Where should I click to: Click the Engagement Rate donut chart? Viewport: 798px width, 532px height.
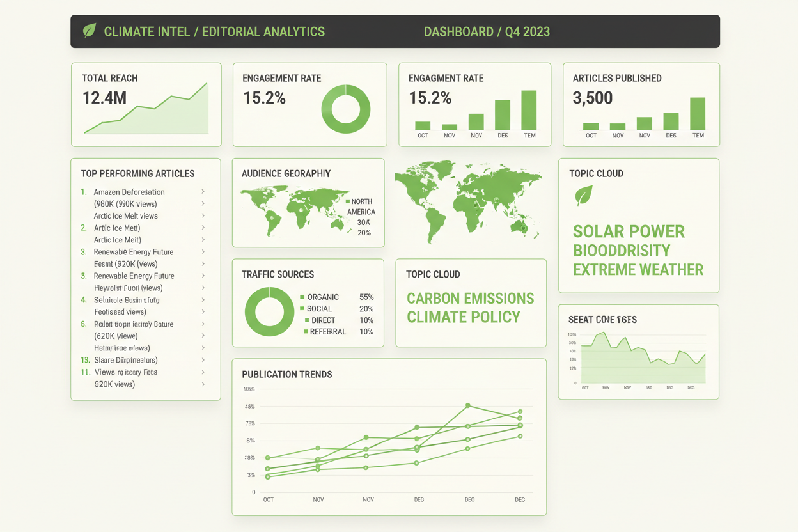[346, 109]
